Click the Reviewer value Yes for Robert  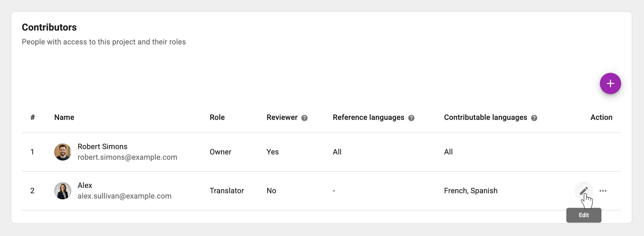pos(272,152)
